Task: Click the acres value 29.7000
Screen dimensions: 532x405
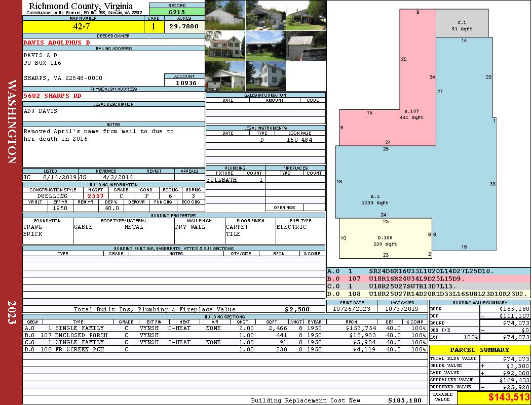Action: tap(184, 26)
